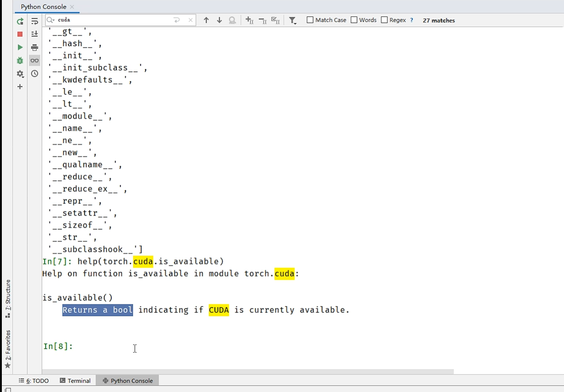Click the '__setattr__' entry
The width and height of the screenshot is (564, 392).
click(x=82, y=213)
